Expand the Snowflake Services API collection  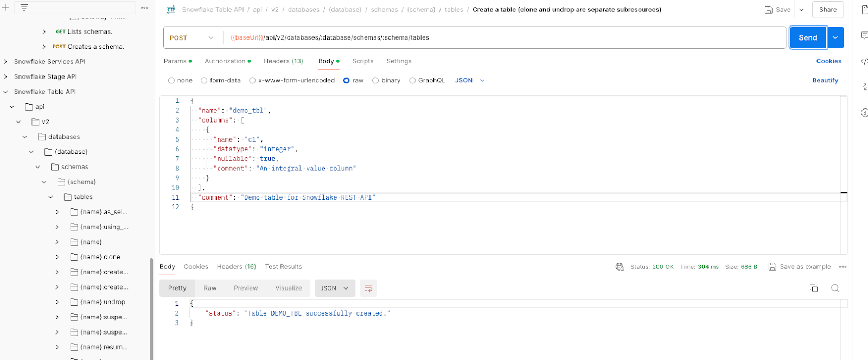click(x=6, y=62)
